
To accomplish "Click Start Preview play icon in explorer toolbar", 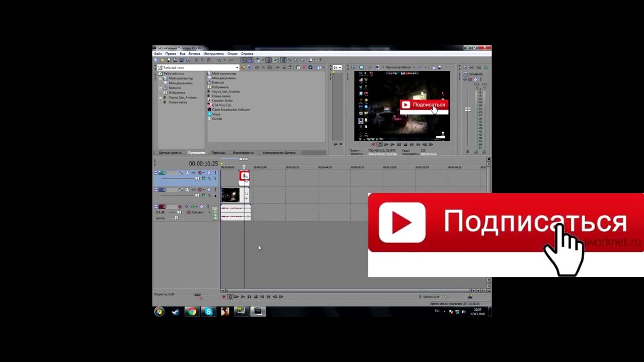I will tap(278, 67).
